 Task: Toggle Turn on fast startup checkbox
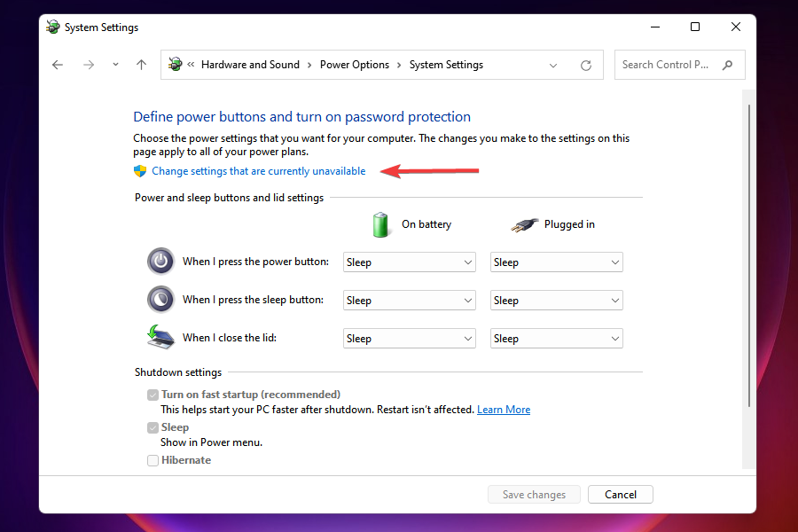(153, 395)
